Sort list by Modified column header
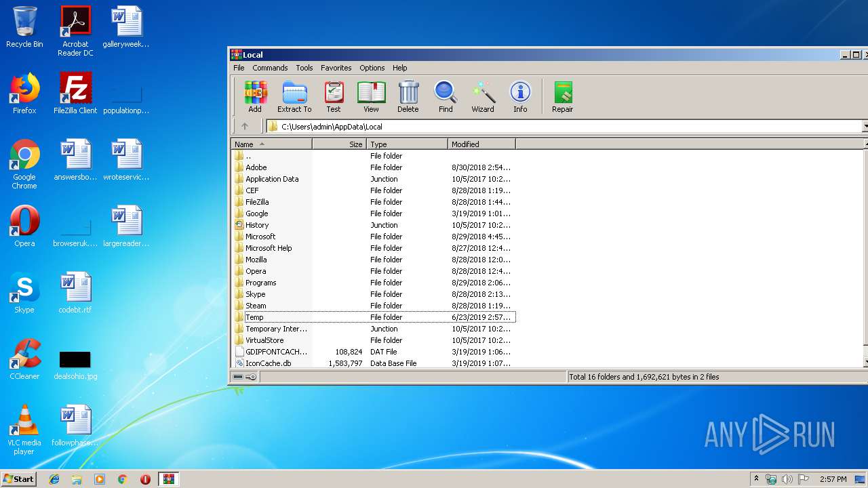 [481, 144]
